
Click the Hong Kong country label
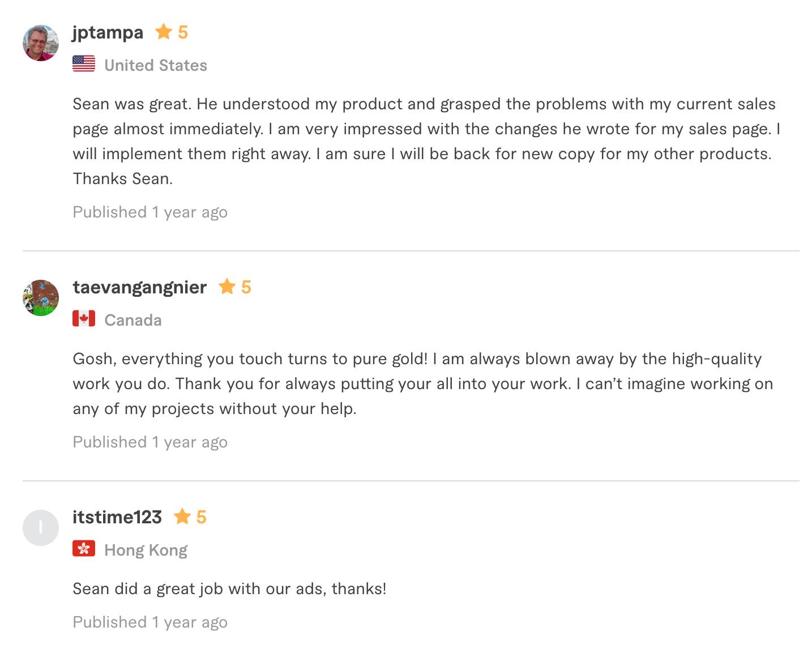146,550
